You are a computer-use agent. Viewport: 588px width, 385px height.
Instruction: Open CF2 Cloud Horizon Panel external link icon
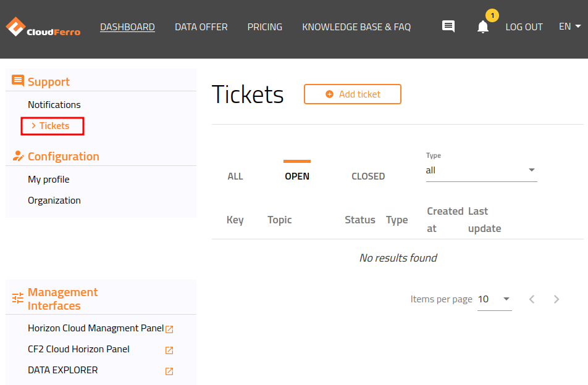(168, 350)
